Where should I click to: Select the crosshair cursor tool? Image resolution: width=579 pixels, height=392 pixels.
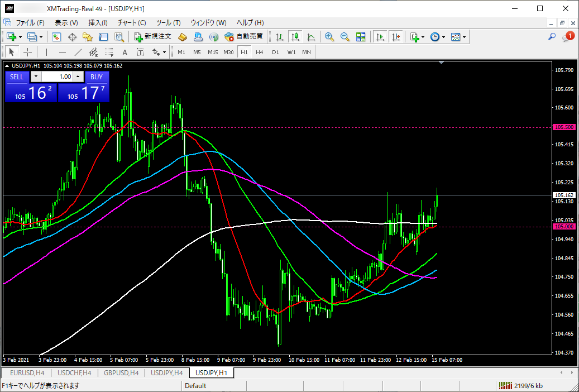(x=28, y=52)
